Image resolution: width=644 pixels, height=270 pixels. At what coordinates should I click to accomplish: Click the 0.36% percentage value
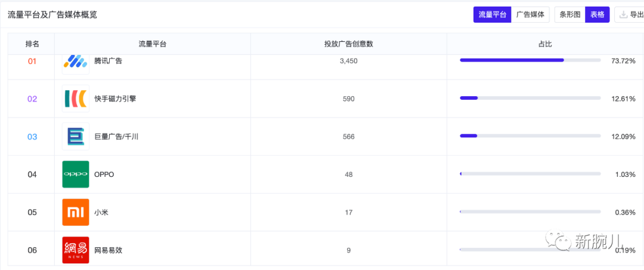pos(625,213)
